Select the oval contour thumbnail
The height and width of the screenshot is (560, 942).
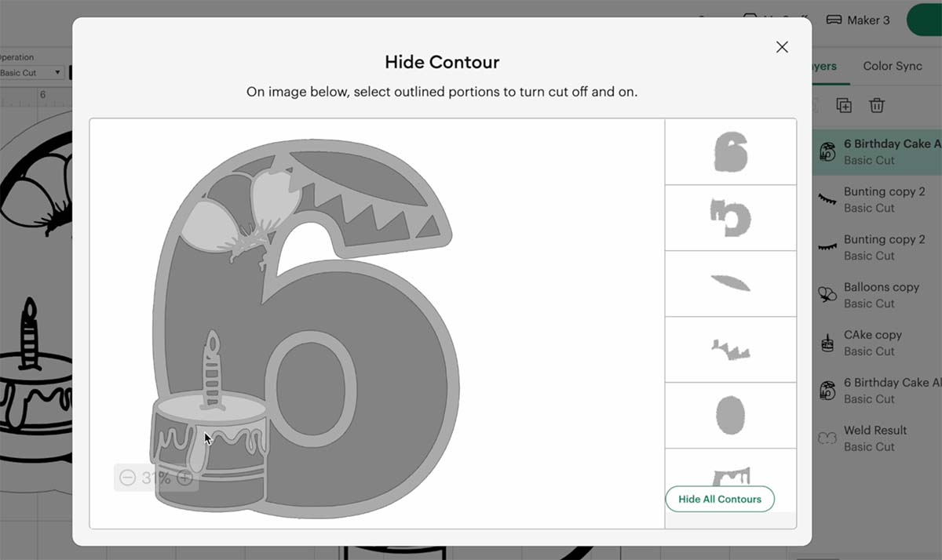tap(731, 416)
